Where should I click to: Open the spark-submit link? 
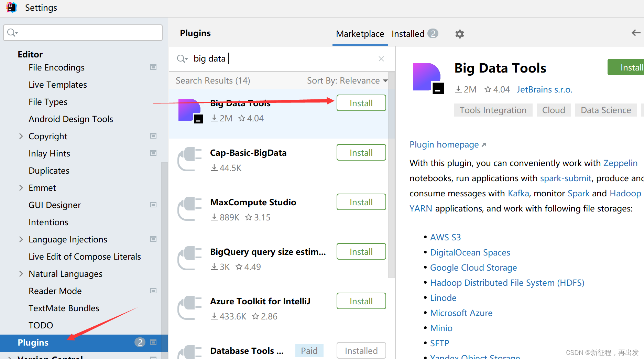click(566, 178)
